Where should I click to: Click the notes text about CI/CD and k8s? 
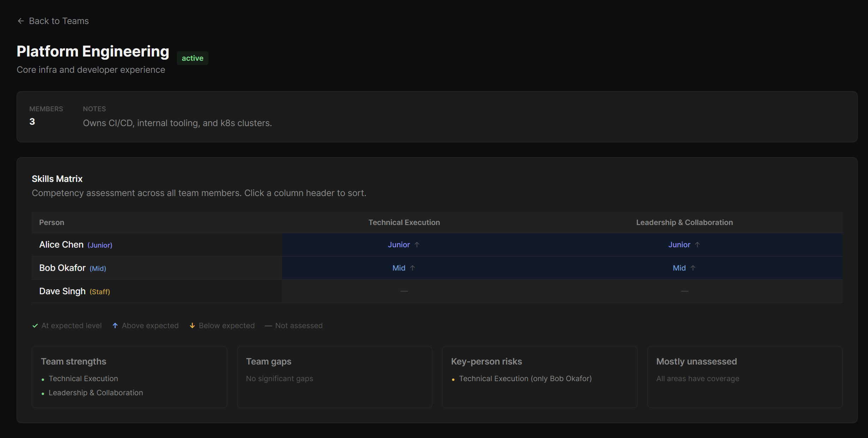[177, 123]
